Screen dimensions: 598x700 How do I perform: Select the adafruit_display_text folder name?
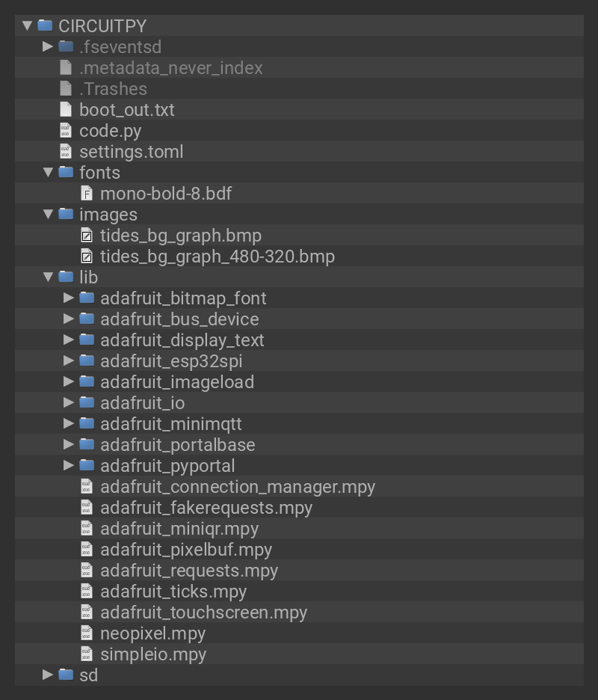[x=182, y=340]
